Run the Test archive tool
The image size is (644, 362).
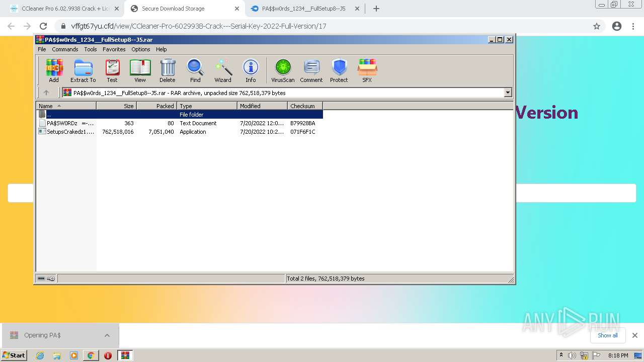(x=112, y=71)
